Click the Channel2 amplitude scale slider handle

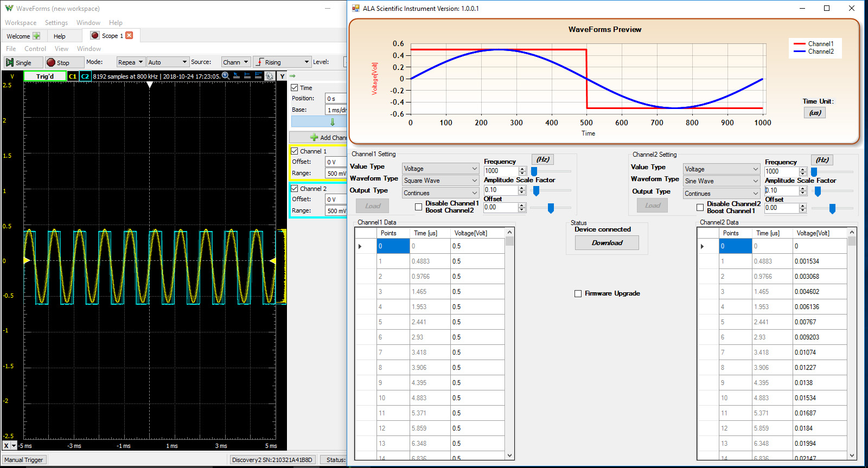coord(818,191)
